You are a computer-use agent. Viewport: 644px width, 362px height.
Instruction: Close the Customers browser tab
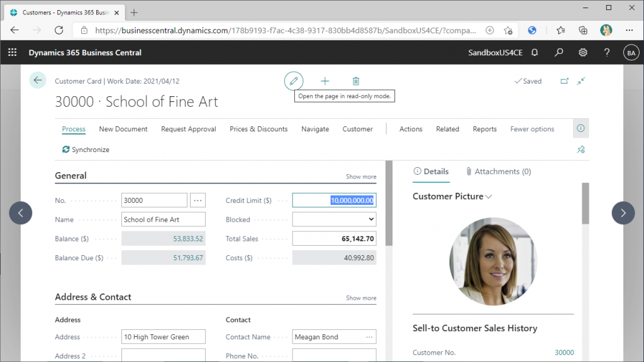point(116,13)
